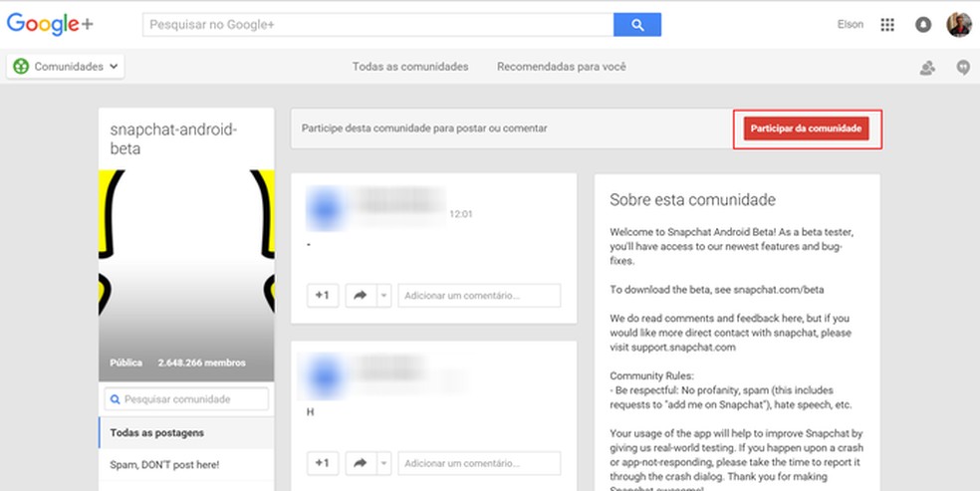The width and height of the screenshot is (980, 491).
Task: Click +1 on the 'H' post
Action: coord(323,463)
